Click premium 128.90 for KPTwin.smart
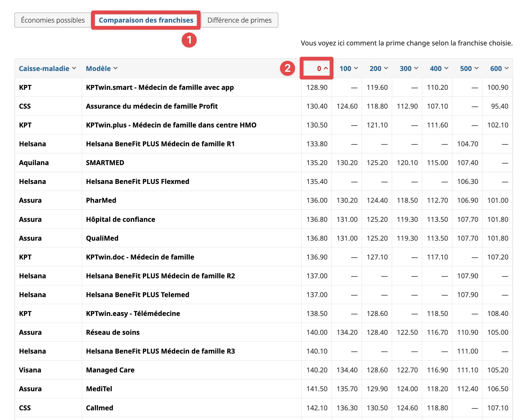The height and width of the screenshot is (420, 529). (x=317, y=87)
